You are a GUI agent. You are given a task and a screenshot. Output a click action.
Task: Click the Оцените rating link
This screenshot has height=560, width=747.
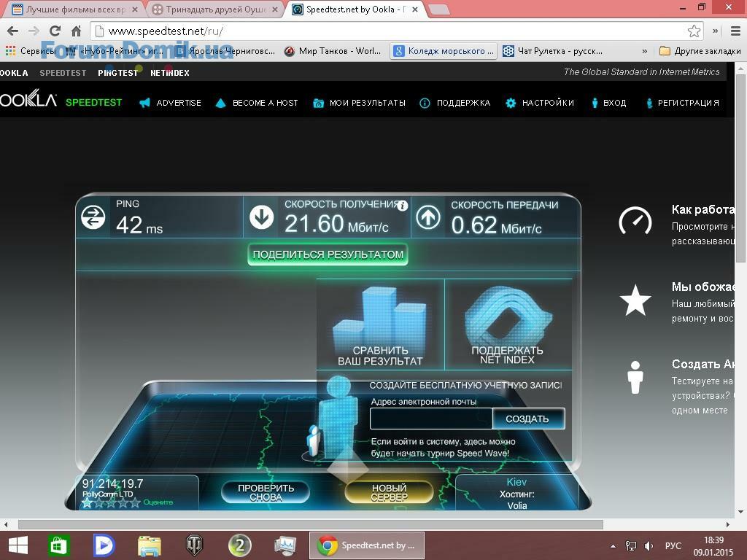158,502
